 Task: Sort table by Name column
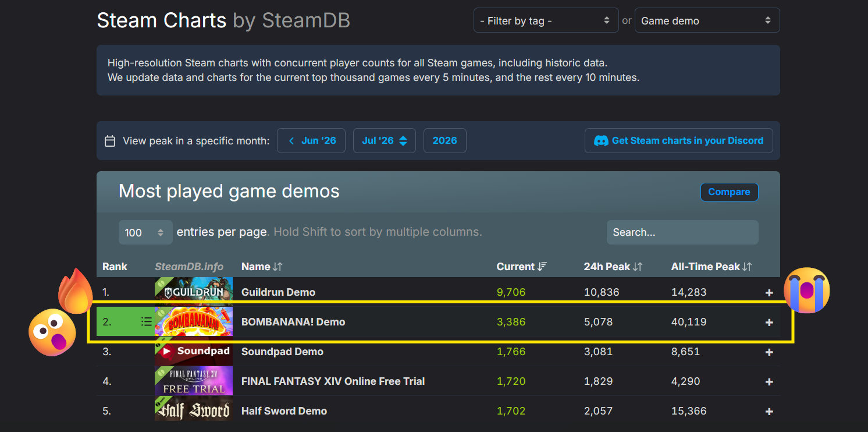262,267
